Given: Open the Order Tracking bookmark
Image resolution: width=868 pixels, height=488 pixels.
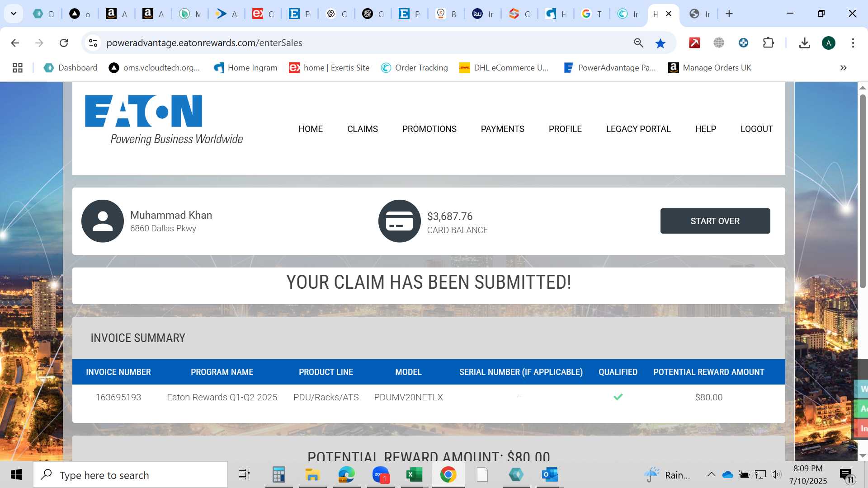Looking at the screenshot, I should tap(414, 68).
